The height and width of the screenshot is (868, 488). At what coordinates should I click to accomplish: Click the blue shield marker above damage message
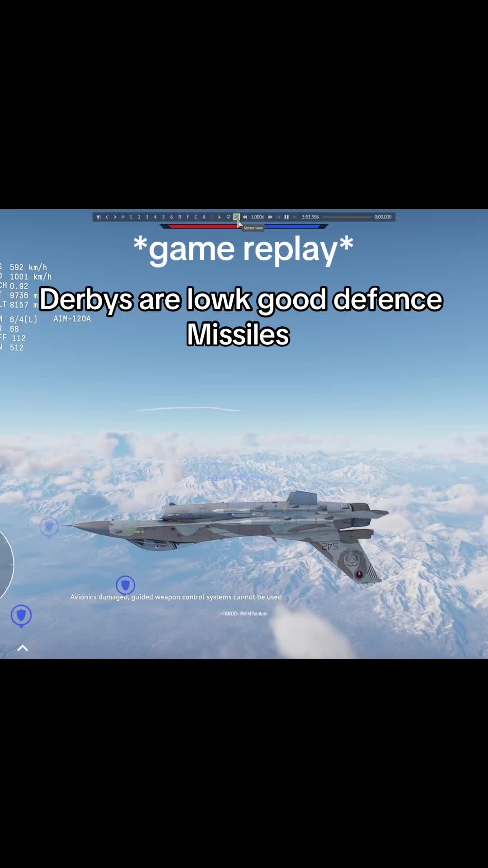[x=126, y=585]
